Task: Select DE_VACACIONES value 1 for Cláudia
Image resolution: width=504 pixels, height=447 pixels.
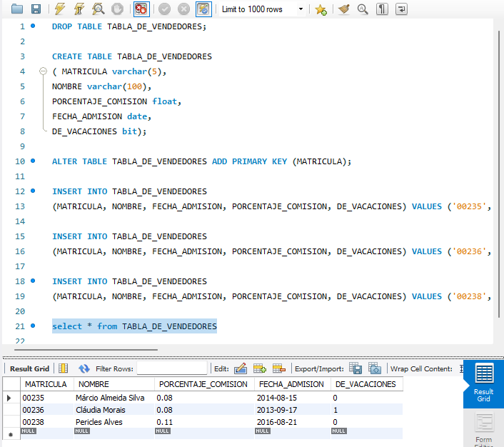Action: (x=367, y=410)
